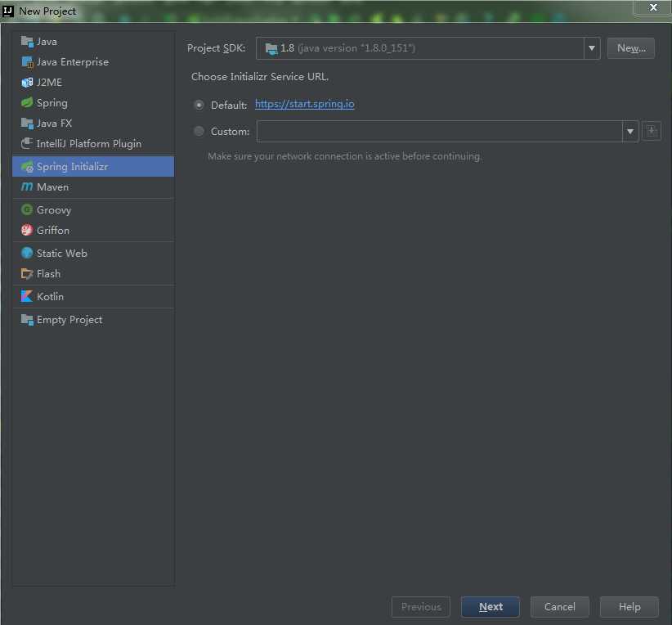Viewport: 672px width, 625px height.
Task: Click the Empty Project folder icon
Action: click(27, 320)
